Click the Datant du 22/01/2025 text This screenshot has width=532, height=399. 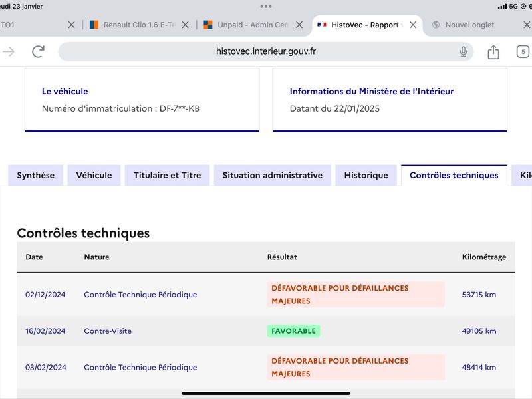[334, 108]
